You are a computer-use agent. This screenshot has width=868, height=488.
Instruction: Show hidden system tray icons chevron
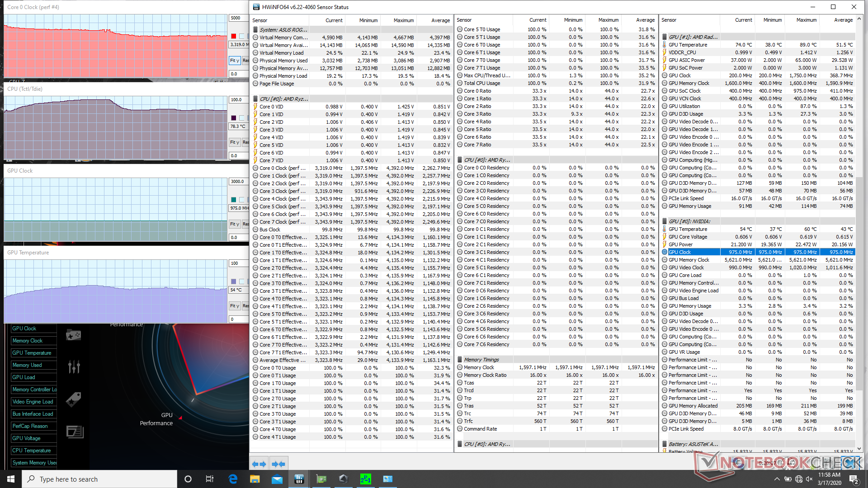(777, 479)
